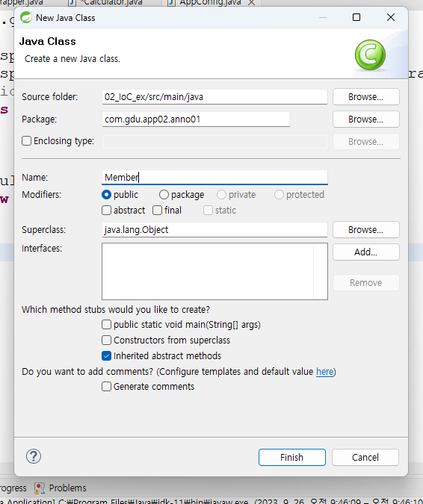
Task: Check the abstract modifier checkbox
Action: point(106,211)
